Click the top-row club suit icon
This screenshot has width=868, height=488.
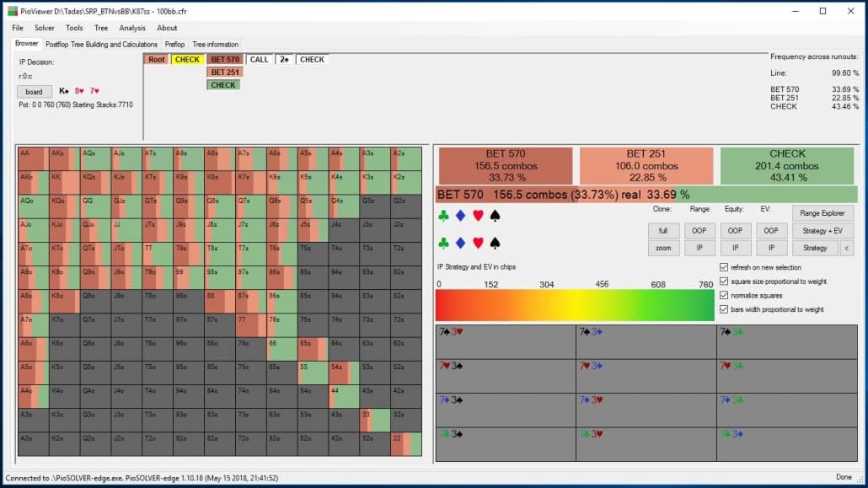coord(443,216)
